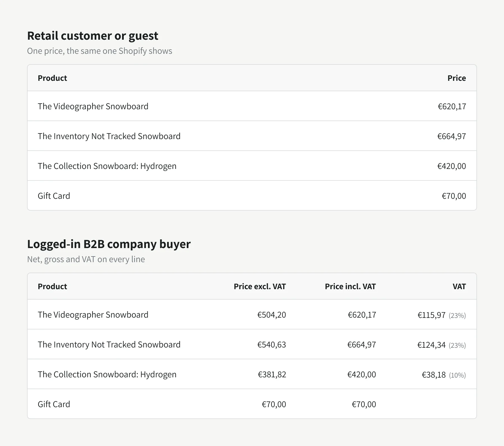Screen dimensions: 504x446
Task: Select 'The Inventory Not Tracked Snowboard' in B2B table
Action: pyautogui.click(x=109, y=344)
